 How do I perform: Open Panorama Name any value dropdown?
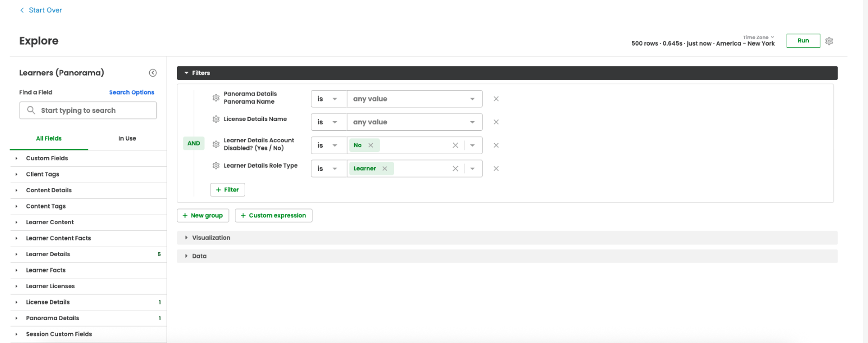pyautogui.click(x=414, y=99)
